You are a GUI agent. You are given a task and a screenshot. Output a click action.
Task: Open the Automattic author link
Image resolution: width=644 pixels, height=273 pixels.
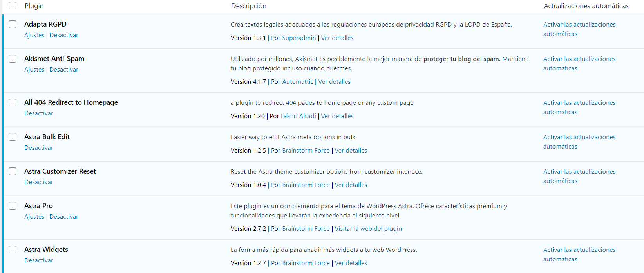[x=298, y=82]
